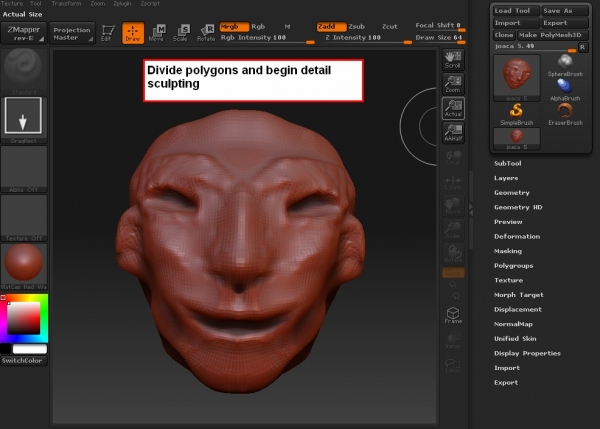Expand the Masking palette

pyautogui.click(x=508, y=251)
